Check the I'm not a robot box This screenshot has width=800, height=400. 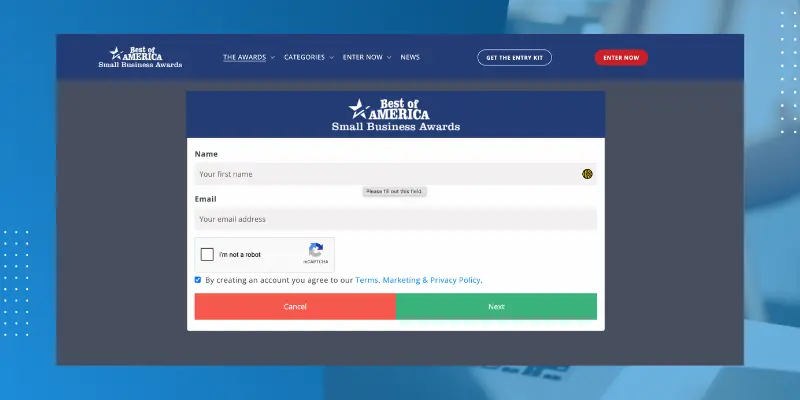point(207,255)
